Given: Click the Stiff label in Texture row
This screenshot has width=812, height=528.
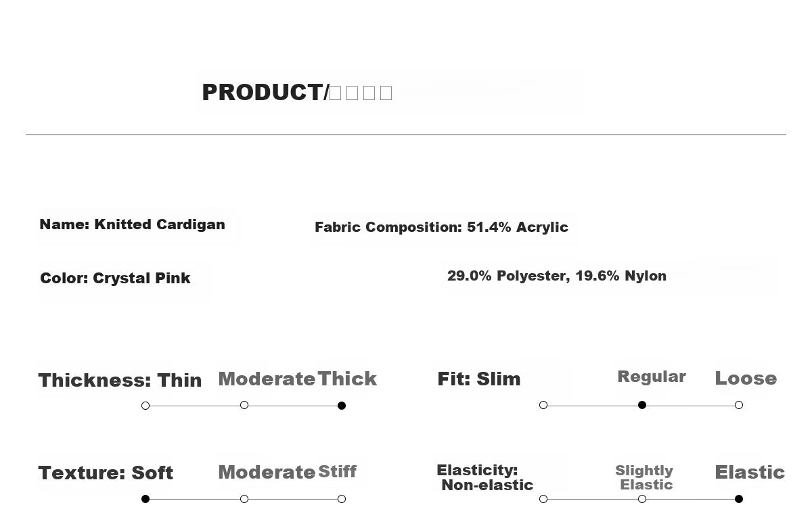Looking at the screenshot, I should 337,471.
